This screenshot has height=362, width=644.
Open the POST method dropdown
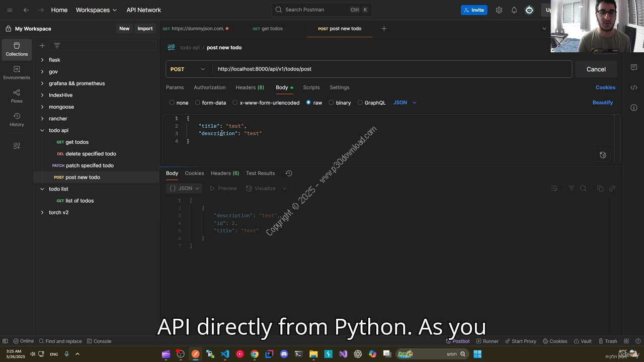coord(188,69)
